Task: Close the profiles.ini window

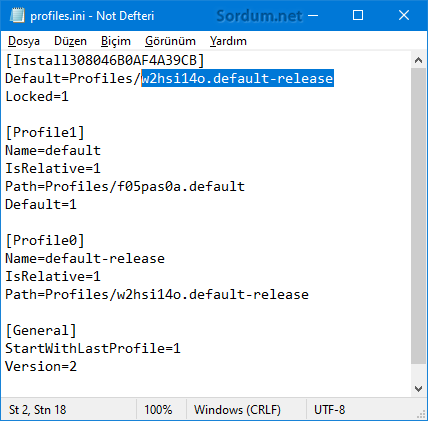Action: pos(404,16)
